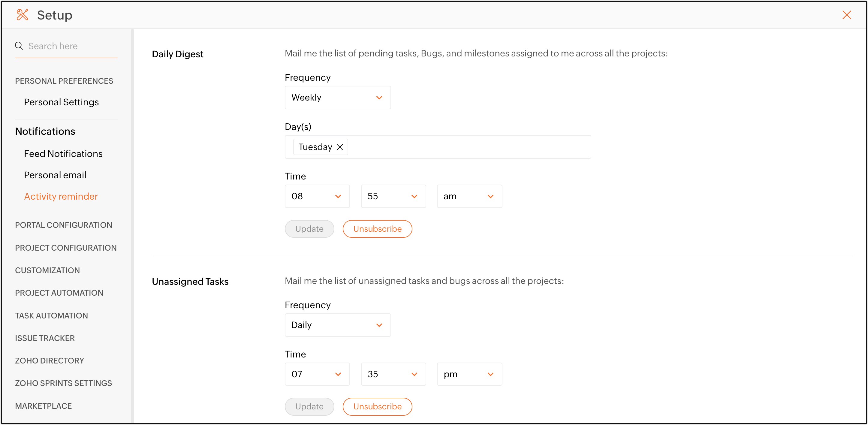Click inside the Day(s) selection field

(469, 147)
